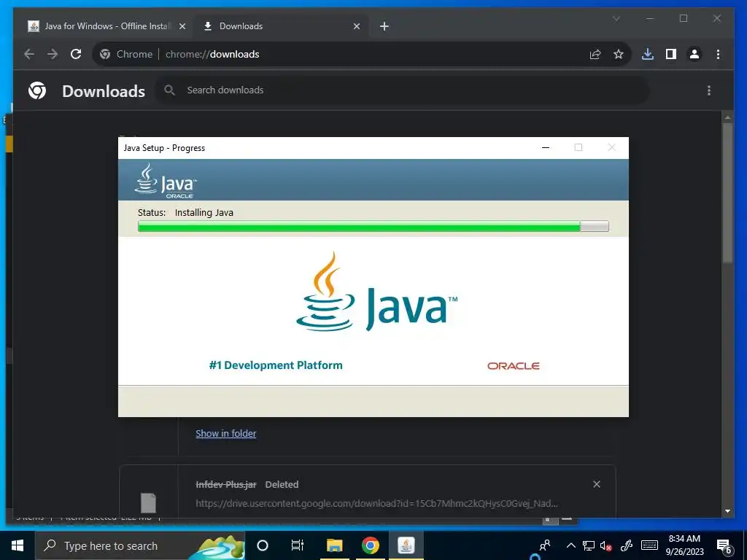747x560 pixels.
Task: Open the Windows Ink pen icon
Action: (627, 545)
